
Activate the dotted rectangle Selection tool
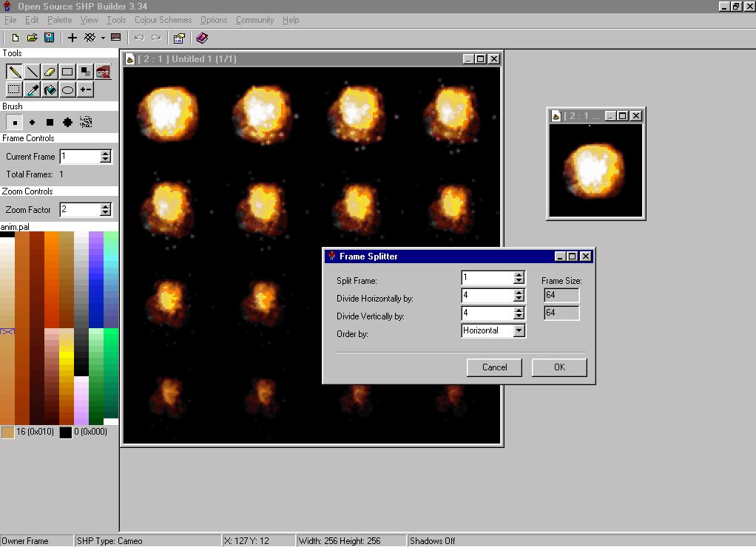[14, 89]
